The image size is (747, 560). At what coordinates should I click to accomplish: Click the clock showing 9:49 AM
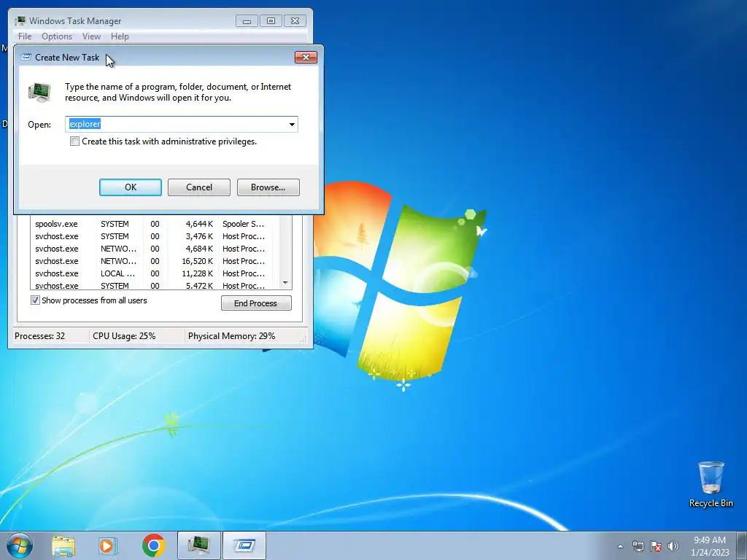tap(709, 540)
